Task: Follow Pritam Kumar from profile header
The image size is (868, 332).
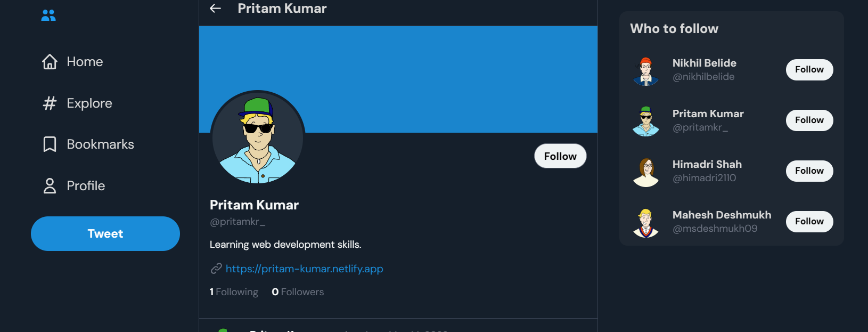Action: coord(560,156)
